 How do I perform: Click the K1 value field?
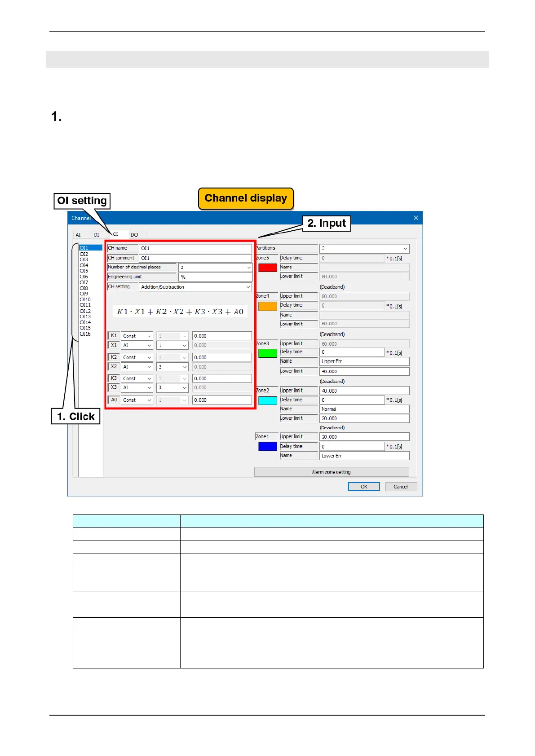click(x=222, y=336)
